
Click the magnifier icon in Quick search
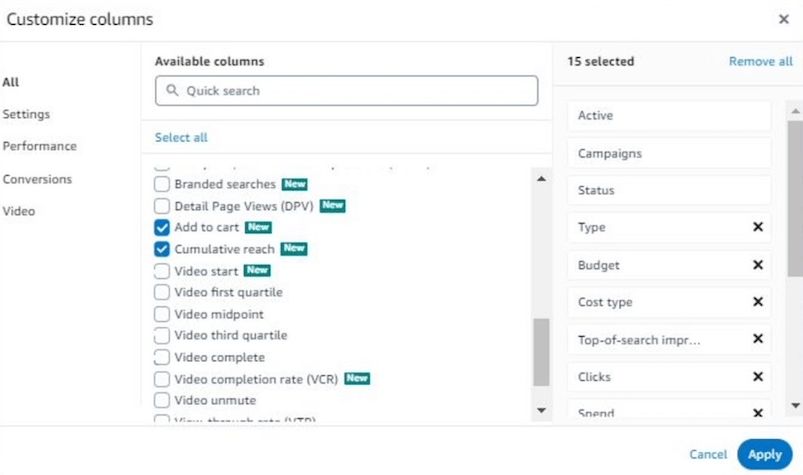coord(173,91)
